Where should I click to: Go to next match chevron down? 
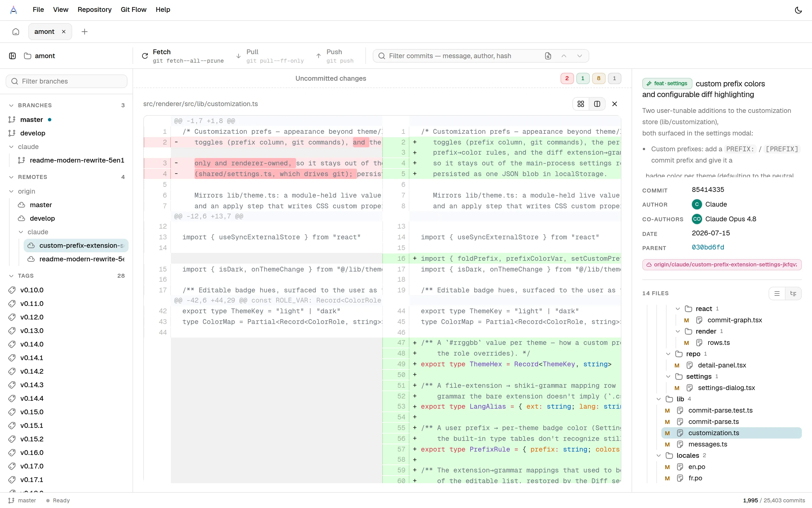click(x=579, y=56)
